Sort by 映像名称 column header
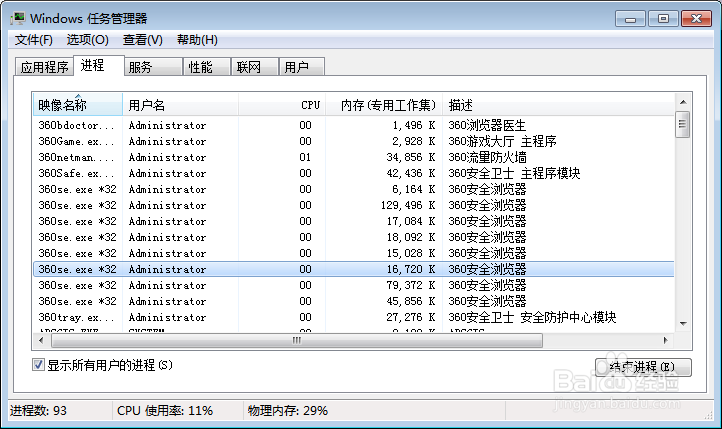This screenshot has width=722, height=429. [77, 105]
